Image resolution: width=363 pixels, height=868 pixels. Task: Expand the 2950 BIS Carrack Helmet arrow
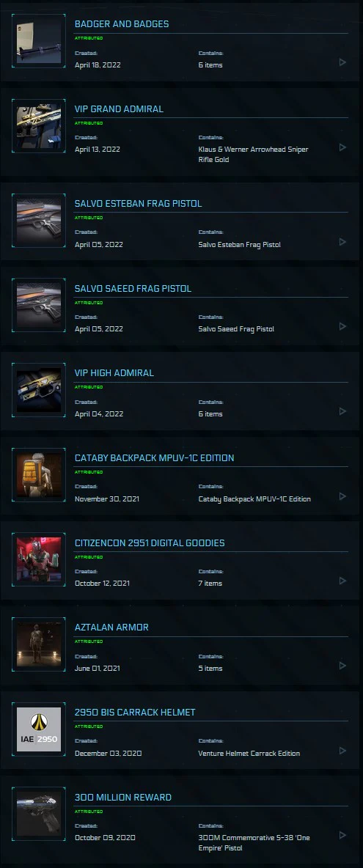coord(342,751)
